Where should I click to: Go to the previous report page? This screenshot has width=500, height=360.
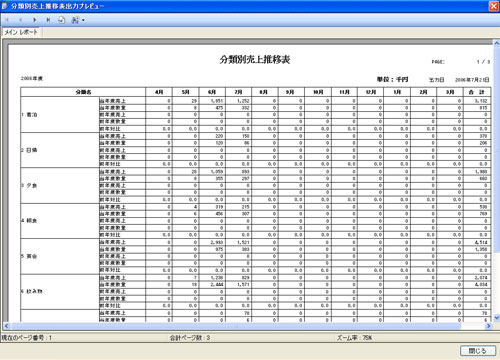click(20, 20)
